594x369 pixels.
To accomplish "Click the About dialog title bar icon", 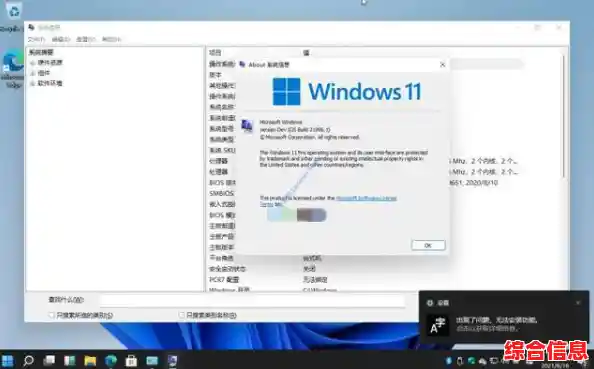I will [x=242, y=64].
